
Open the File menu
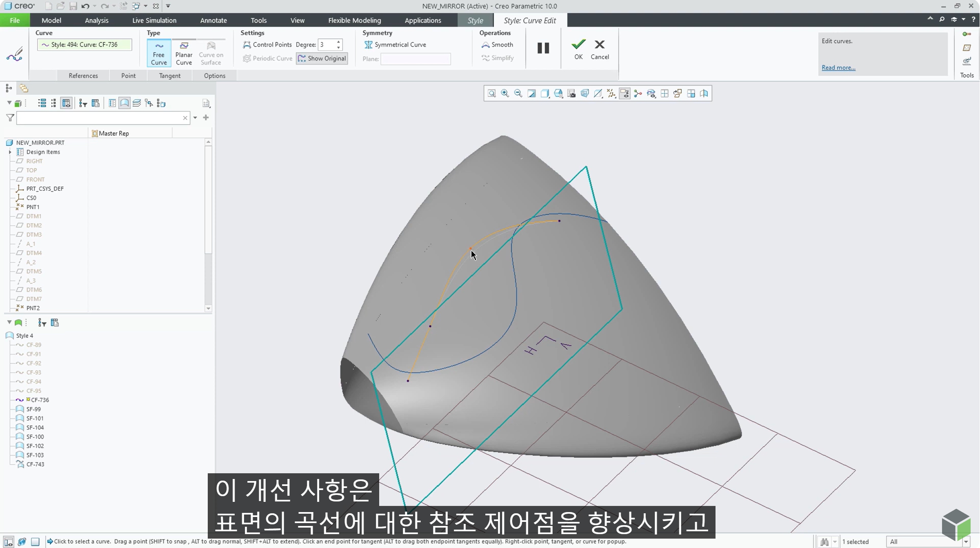point(15,20)
